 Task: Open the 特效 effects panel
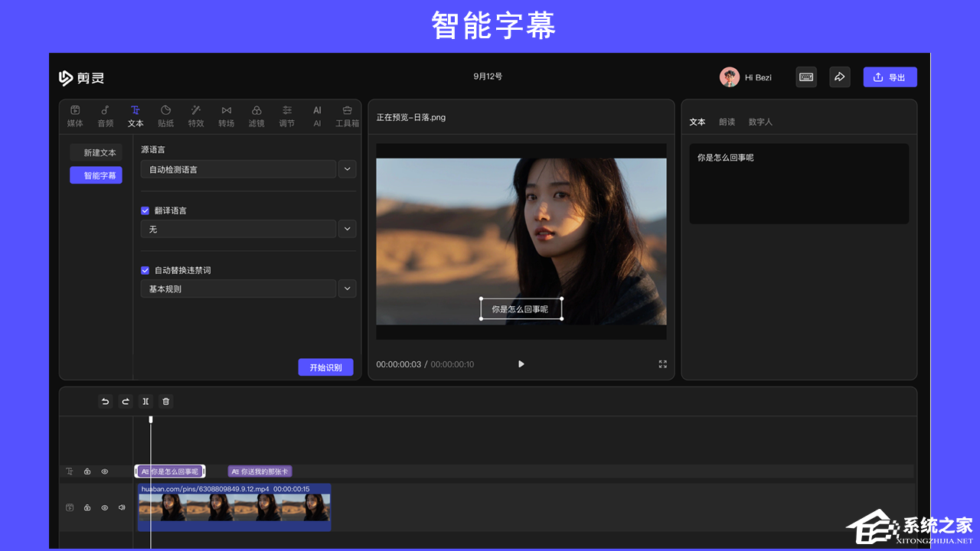pyautogui.click(x=196, y=116)
